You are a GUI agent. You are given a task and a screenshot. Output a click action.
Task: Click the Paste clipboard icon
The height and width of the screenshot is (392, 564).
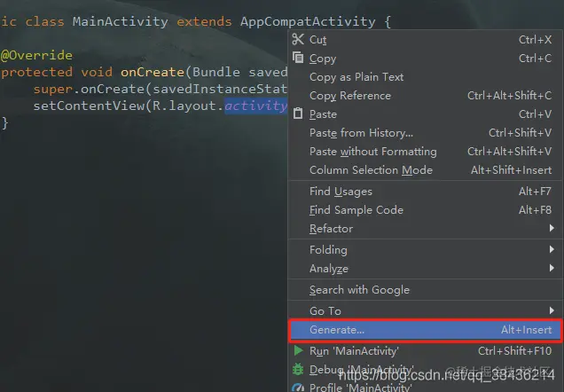point(298,114)
